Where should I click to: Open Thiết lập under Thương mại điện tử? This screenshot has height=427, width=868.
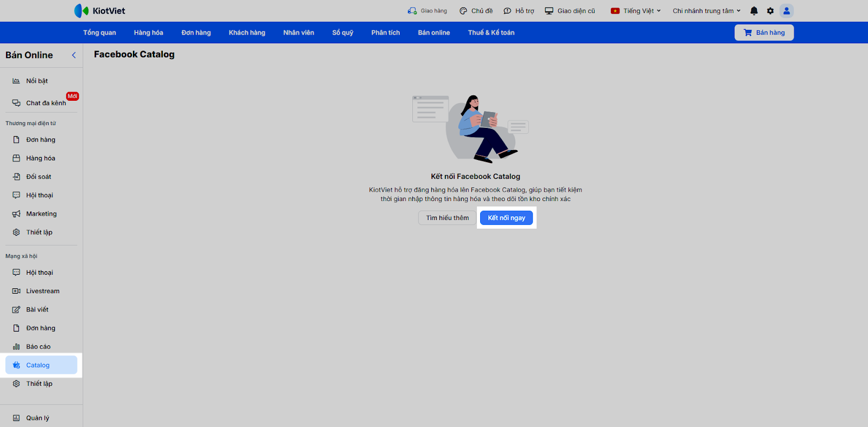click(41, 232)
